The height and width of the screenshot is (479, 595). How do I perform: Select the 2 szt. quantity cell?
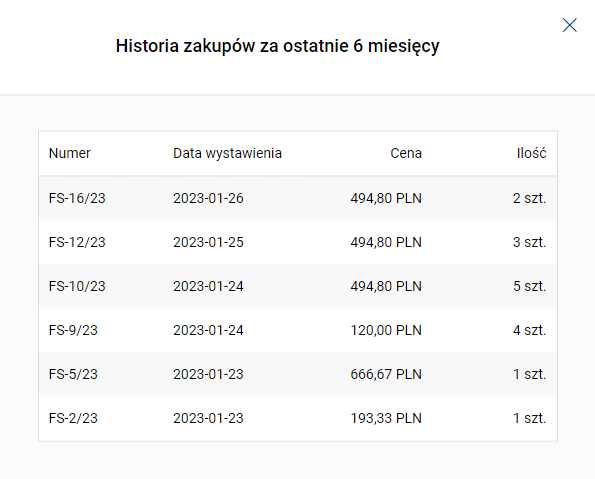(529, 198)
